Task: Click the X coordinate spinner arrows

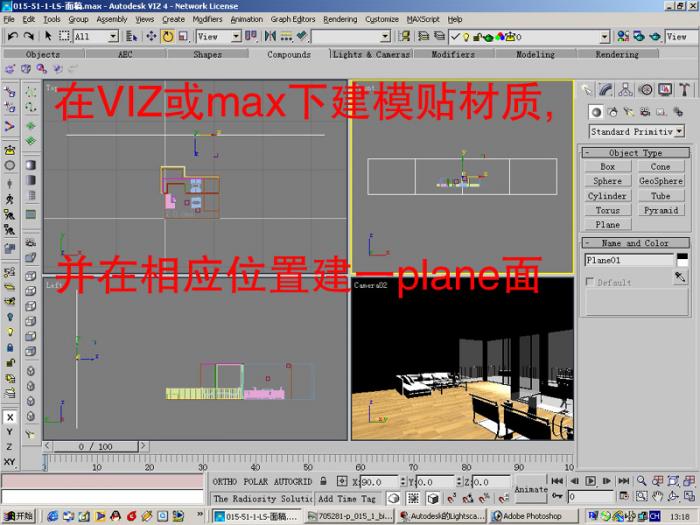Action: 403,482
